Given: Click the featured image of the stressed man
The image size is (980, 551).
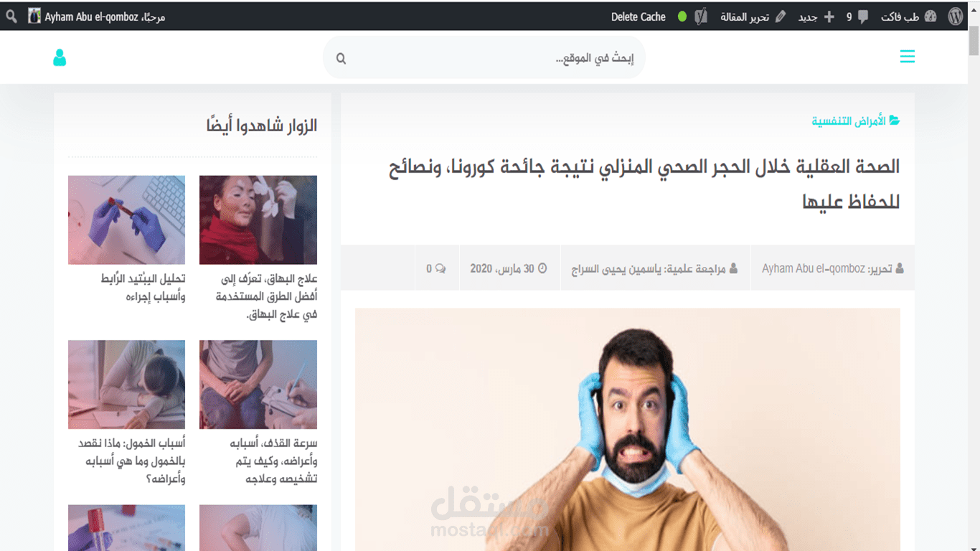Looking at the screenshot, I should coord(627,430).
